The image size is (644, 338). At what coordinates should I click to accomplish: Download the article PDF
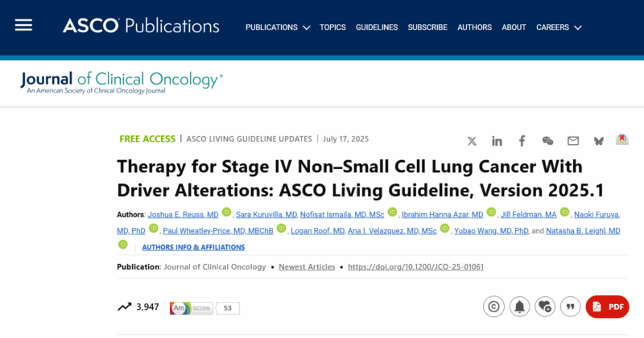coord(608,307)
